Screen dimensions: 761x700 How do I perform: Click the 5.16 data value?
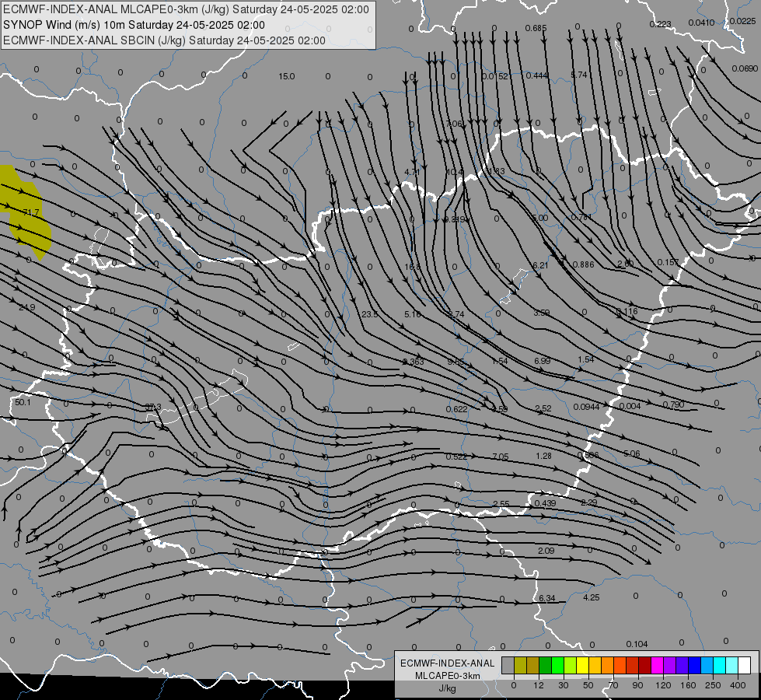413,314
